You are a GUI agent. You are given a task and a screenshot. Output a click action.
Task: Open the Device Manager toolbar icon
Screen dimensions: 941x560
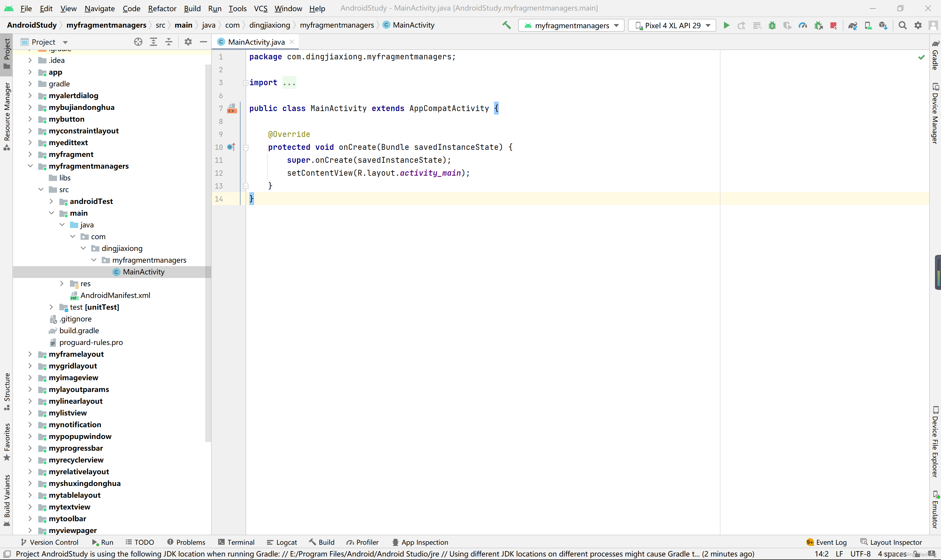click(868, 25)
